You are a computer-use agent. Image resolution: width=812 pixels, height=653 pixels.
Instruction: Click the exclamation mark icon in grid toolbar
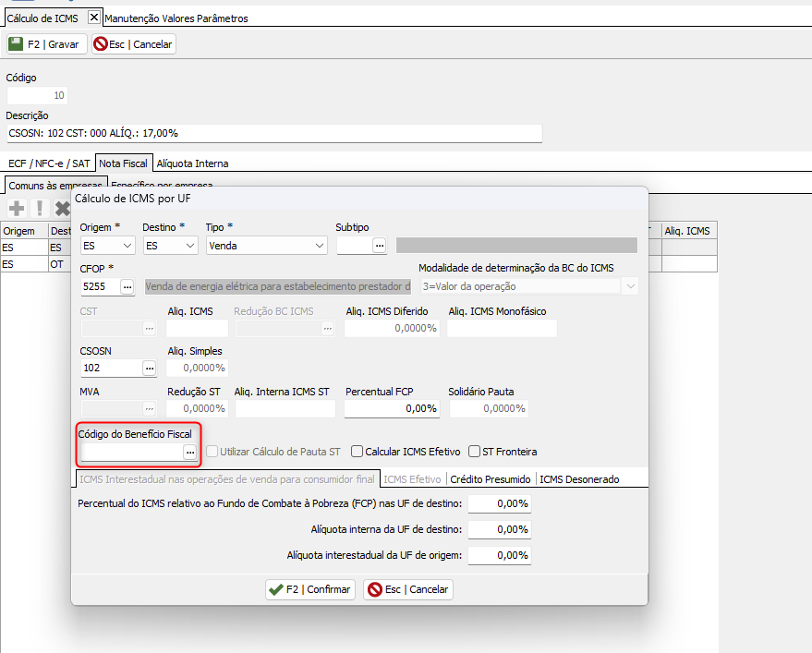pos(40,209)
